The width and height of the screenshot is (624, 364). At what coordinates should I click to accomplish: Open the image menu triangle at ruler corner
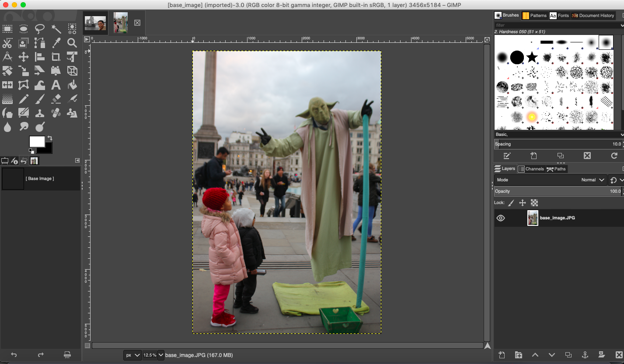click(87, 39)
